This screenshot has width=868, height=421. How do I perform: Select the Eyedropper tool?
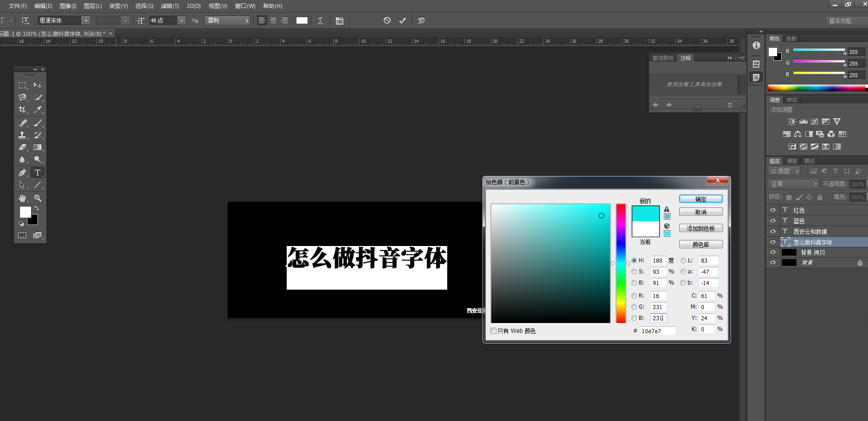[38, 110]
